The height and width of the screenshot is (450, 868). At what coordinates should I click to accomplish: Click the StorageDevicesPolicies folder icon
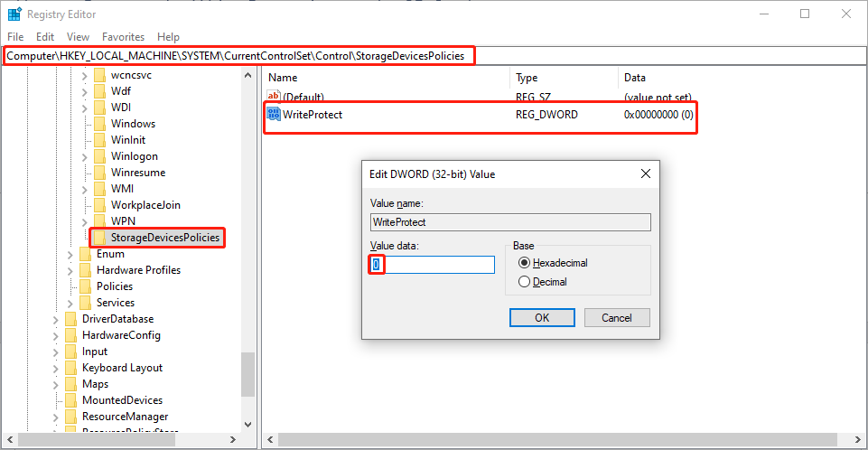pos(99,238)
